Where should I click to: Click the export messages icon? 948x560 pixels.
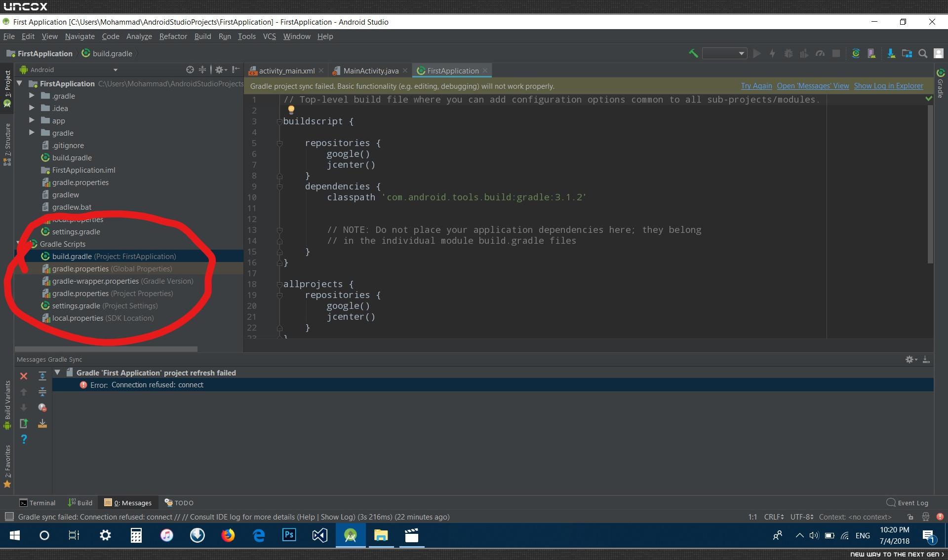[x=23, y=423]
